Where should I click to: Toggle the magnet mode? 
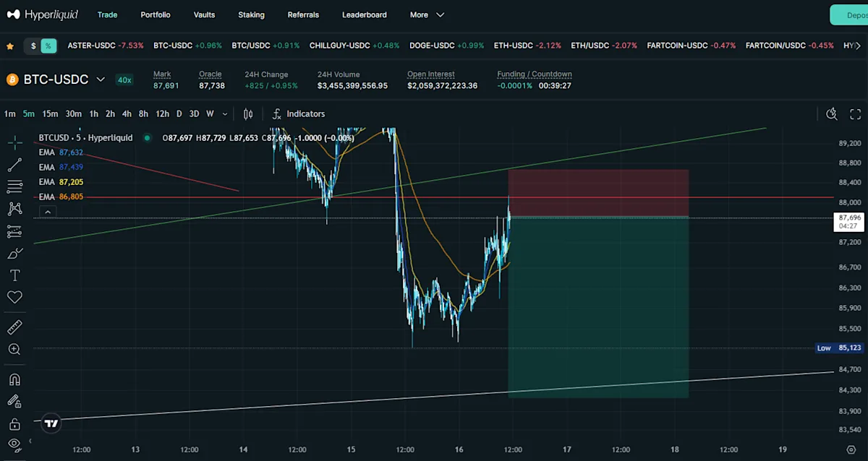[14, 379]
